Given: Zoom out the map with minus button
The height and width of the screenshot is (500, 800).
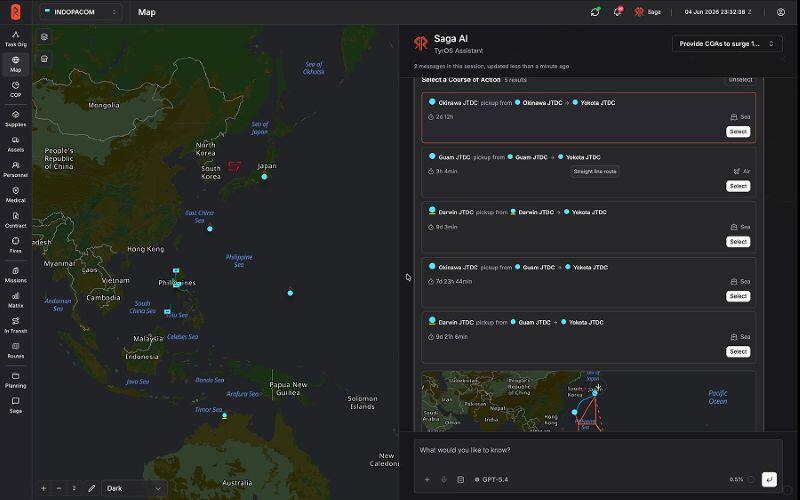Looking at the screenshot, I should coord(59,488).
